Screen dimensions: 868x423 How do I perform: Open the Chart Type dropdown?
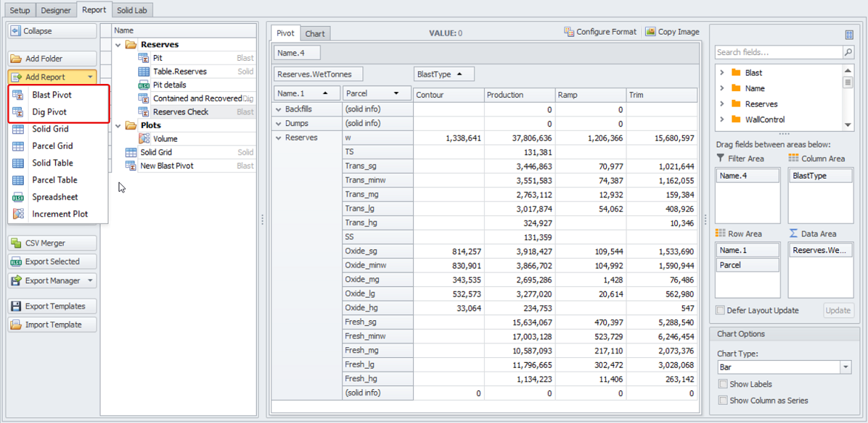point(846,367)
